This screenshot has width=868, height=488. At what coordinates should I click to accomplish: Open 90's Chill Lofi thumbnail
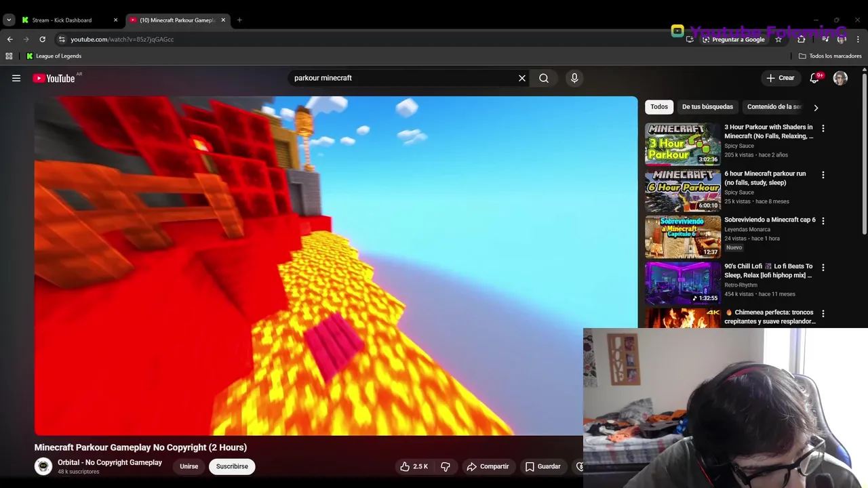coord(682,283)
